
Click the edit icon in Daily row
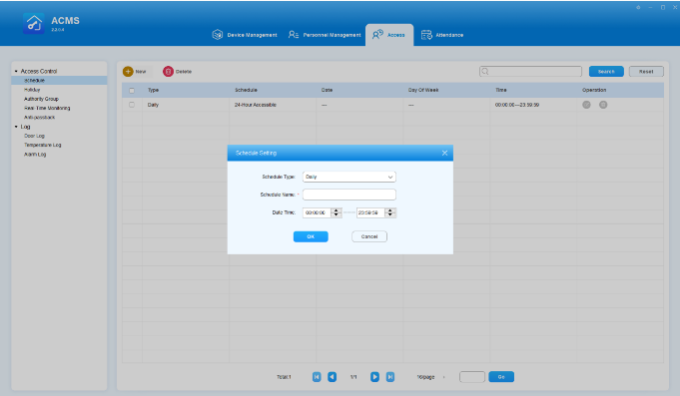[586, 105]
